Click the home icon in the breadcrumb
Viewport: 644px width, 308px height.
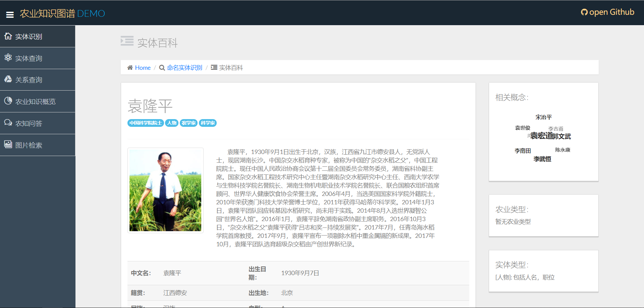pos(130,67)
